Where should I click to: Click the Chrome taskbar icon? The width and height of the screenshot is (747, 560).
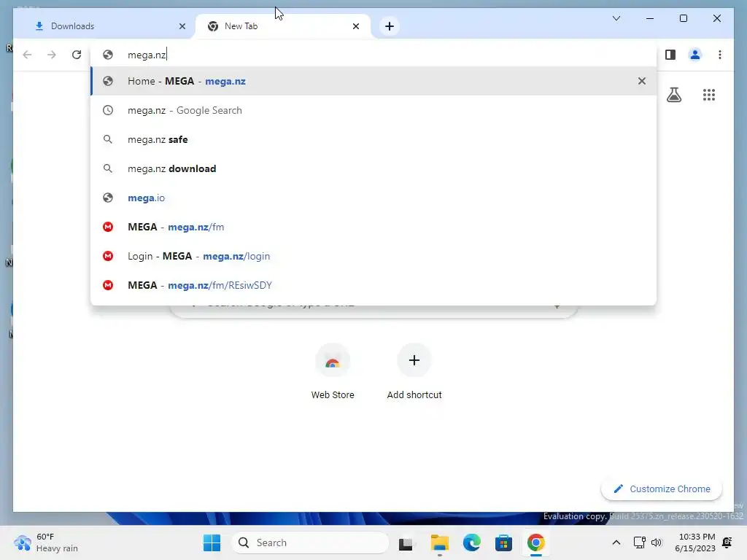pyautogui.click(x=536, y=542)
